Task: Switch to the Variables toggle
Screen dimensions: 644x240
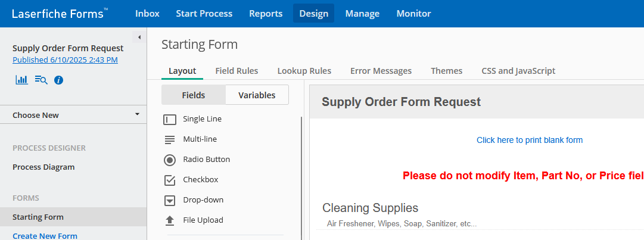Action: tap(257, 95)
